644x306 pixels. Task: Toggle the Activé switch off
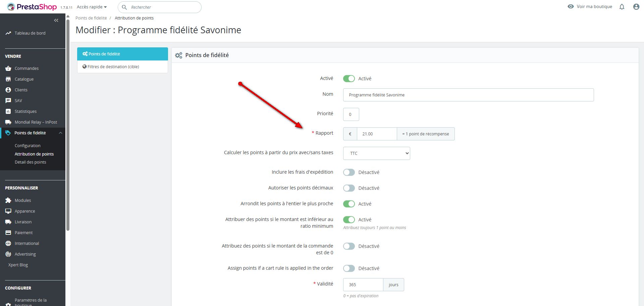tap(349, 79)
